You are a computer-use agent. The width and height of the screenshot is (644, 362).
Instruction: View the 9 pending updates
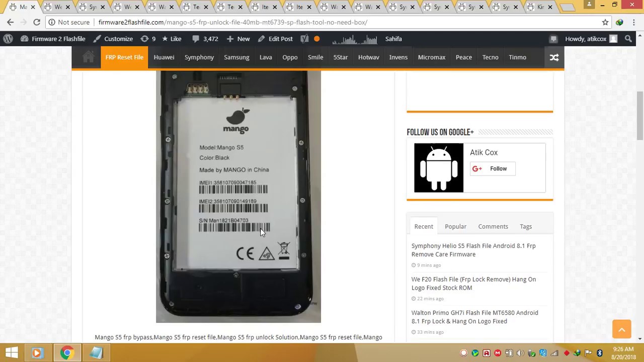(148, 39)
